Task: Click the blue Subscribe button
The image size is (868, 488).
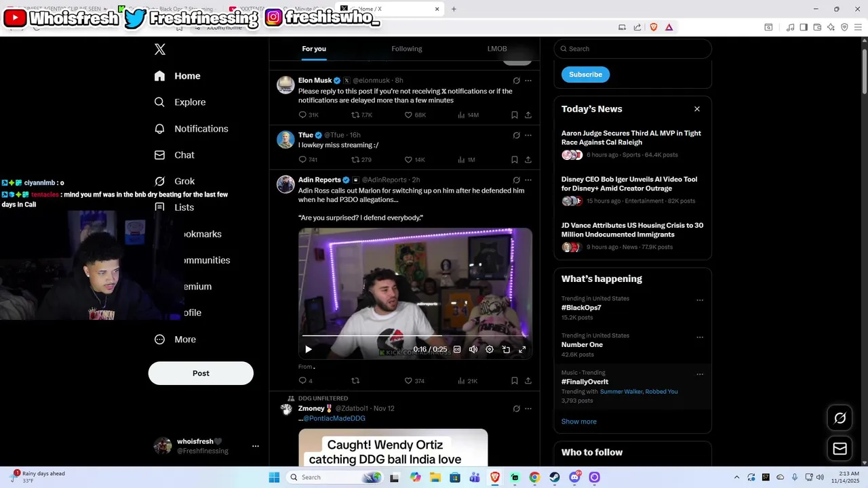Action: pos(585,75)
